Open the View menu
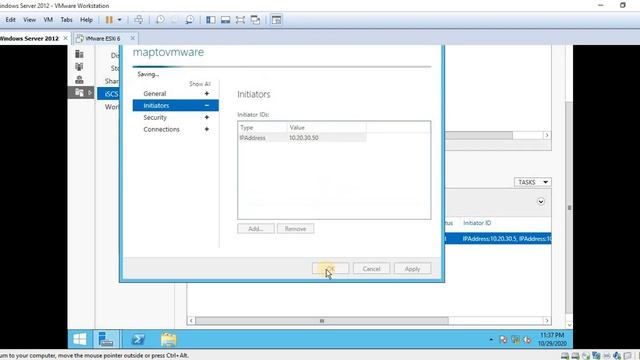640x360 pixels. (29, 20)
